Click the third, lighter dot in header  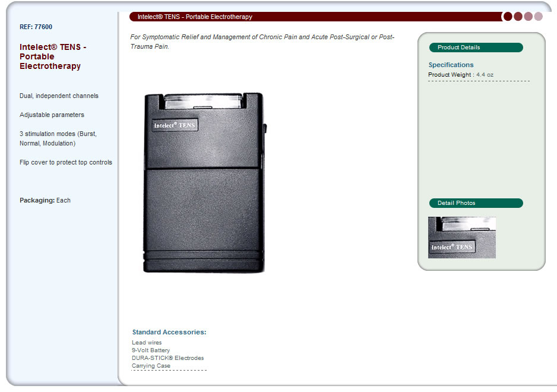(x=528, y=17)
